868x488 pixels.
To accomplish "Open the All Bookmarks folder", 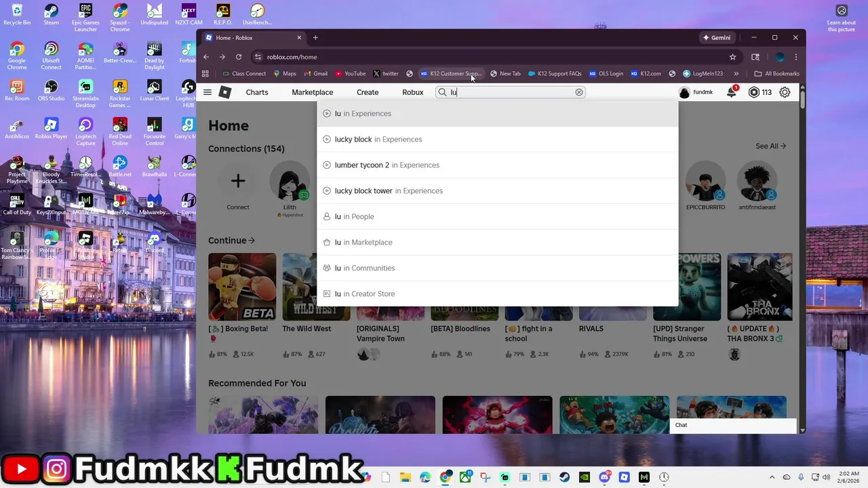I will (x=777, y=73).
